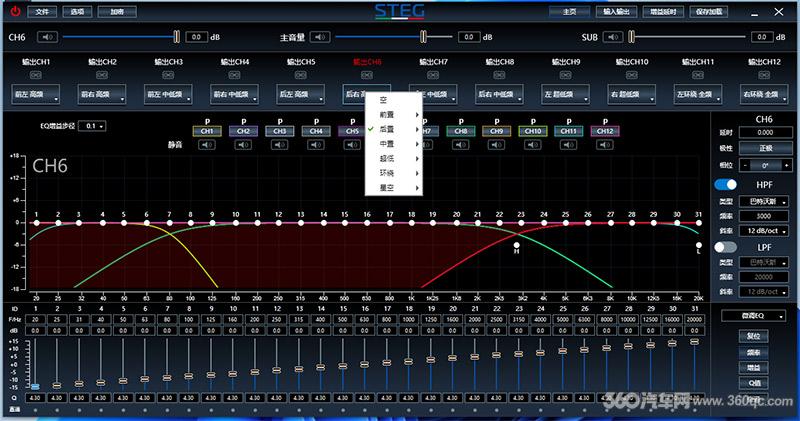Open the 输出CH2 speaker type dropdown
Viewport: 800px width, 421px height.
(102, 94)
